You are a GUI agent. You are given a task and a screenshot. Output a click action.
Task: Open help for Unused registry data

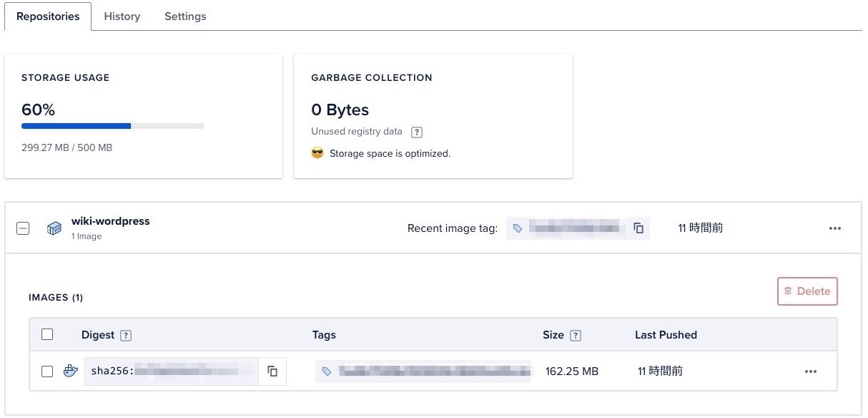click(418, 132)
